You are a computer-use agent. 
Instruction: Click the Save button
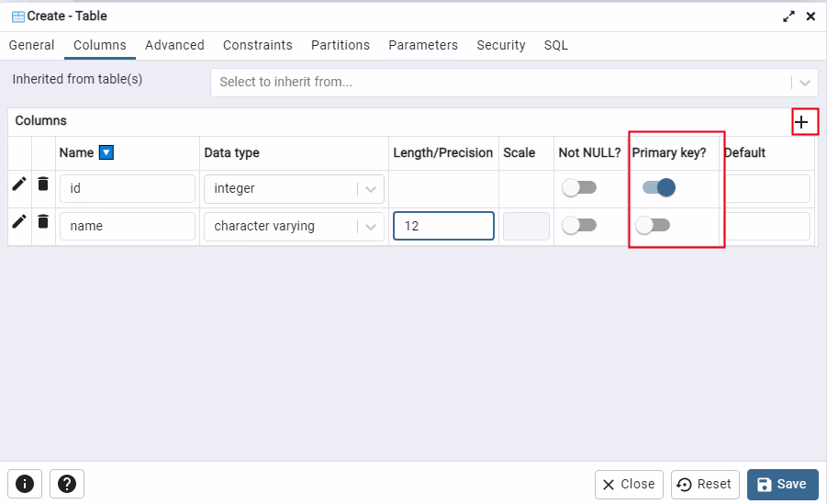click(x=783, y=485)
